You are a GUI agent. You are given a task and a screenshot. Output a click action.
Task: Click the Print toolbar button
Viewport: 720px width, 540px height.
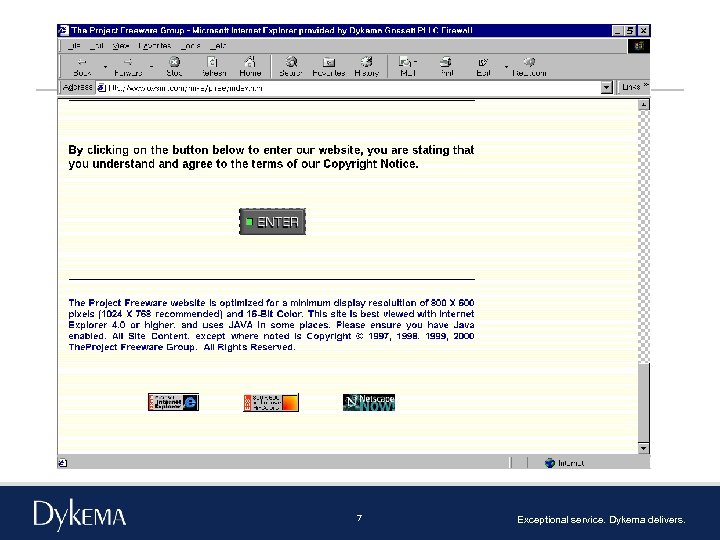(x=446, y=67)
